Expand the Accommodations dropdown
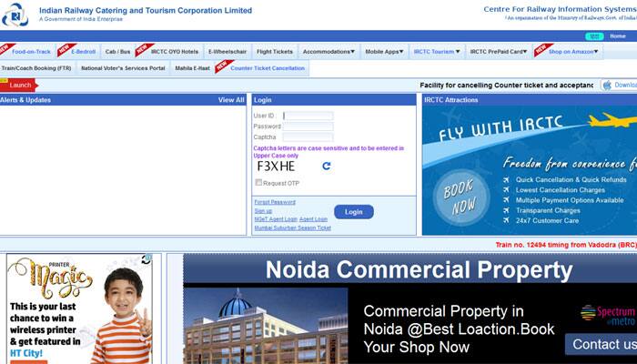This screenshot has height=364, width=637. 329,52
